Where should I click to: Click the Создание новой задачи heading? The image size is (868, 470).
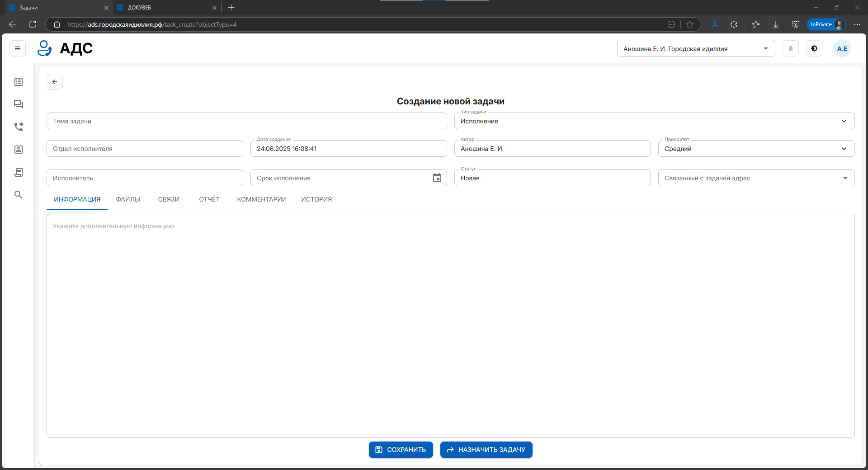coord(451,101)
